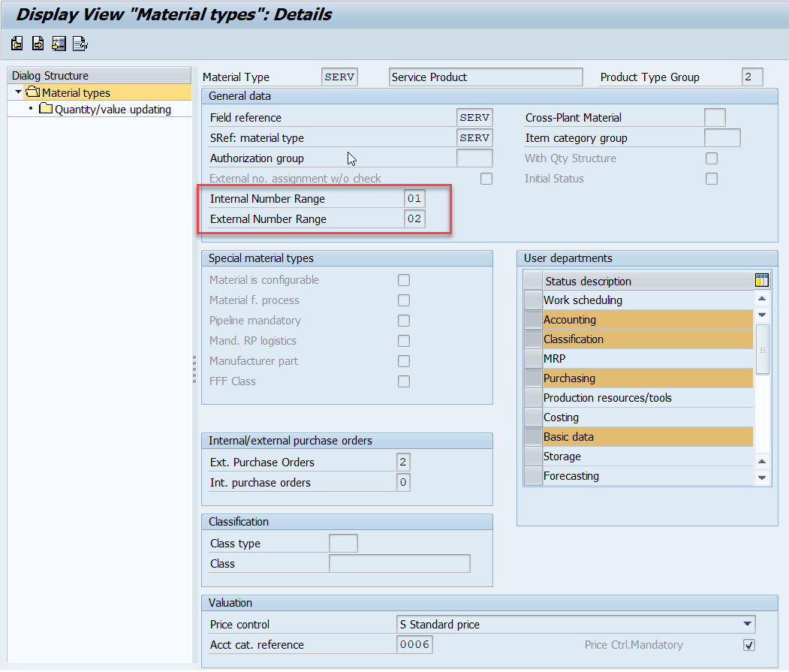Click the Next Entry toolbar icon
The height and width of the screenshot is (672, 789).
coord(38,44)
